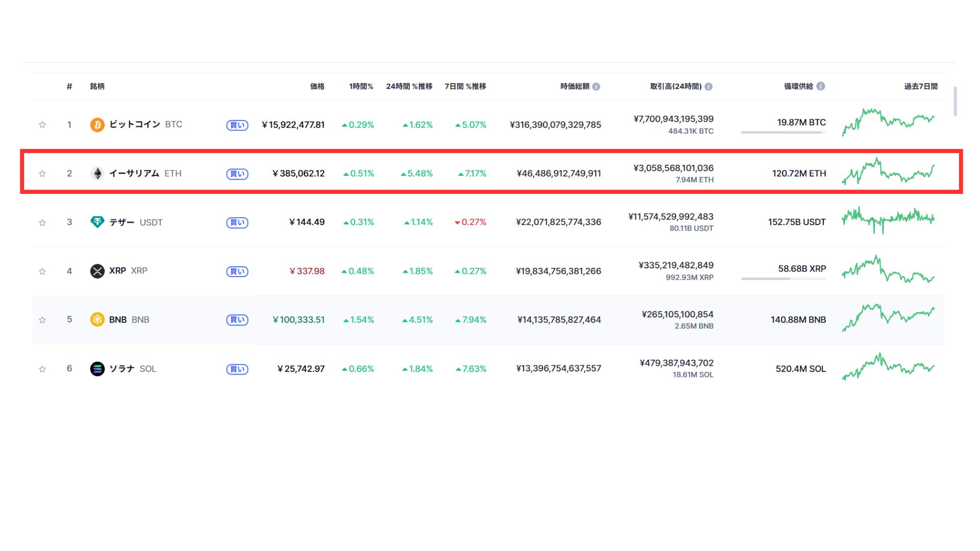The image size is (980, 551).
Task: Open Ethereum 7-day sparkline chart
Action: click(x=888, y=171)
